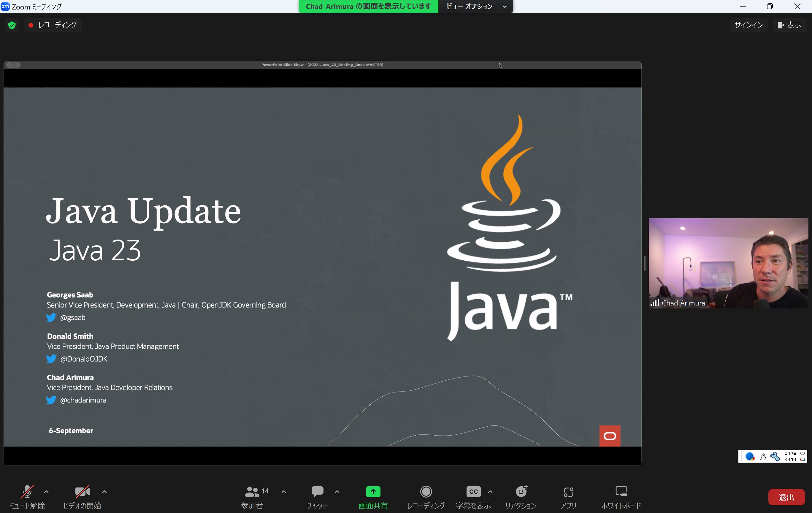This screenshot has width=812, height=513.
Task: Click 'Vice President, Java Developer Relations' text
Action: coord(110,387)
